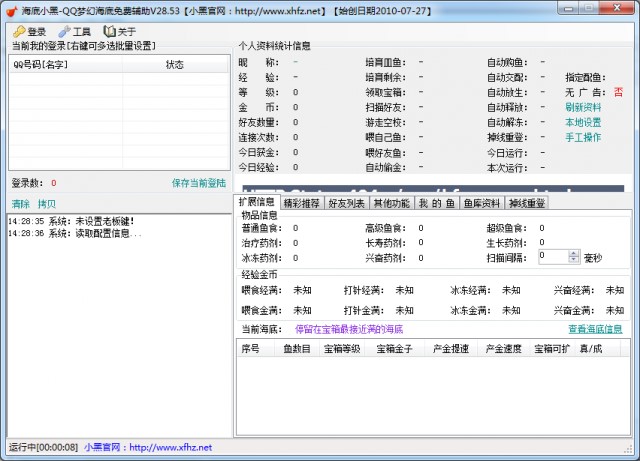The image size is (640, 461).
Task: Click the app icon in the title bar
Action: pyautogui.click(x=12, y=9)
